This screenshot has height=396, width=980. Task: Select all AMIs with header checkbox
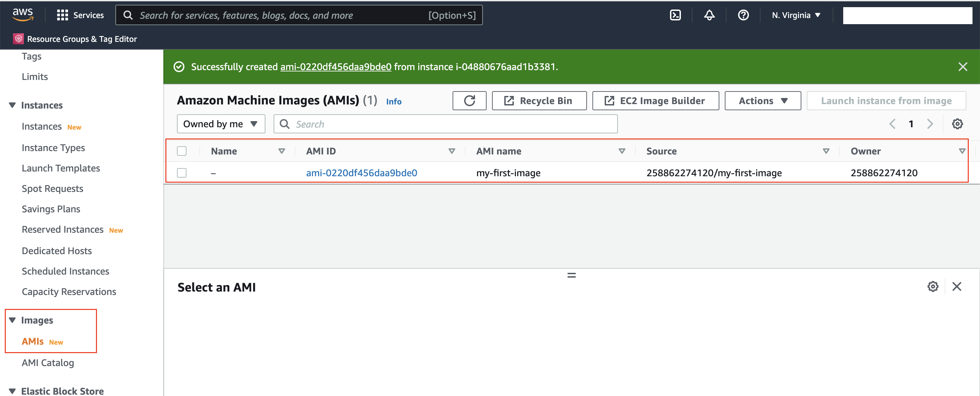coord(182,151)
